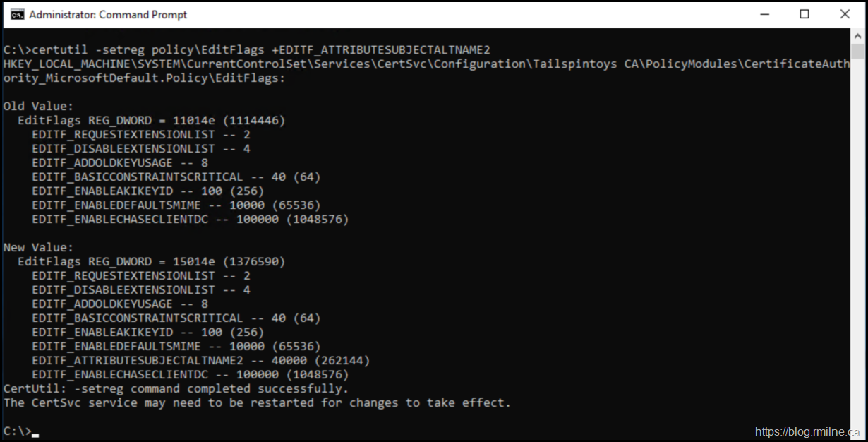Minimize the Command Prompt window

(764, 14)
